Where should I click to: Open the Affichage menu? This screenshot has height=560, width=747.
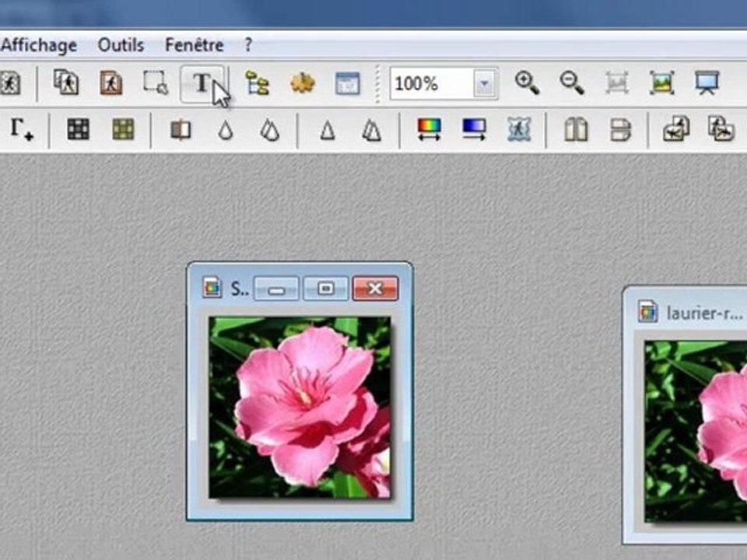pos(39,45)
